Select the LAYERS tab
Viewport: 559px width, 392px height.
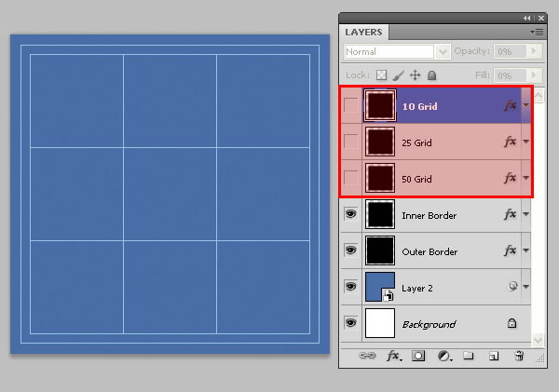pyautogui.click(x=363, y=32)
